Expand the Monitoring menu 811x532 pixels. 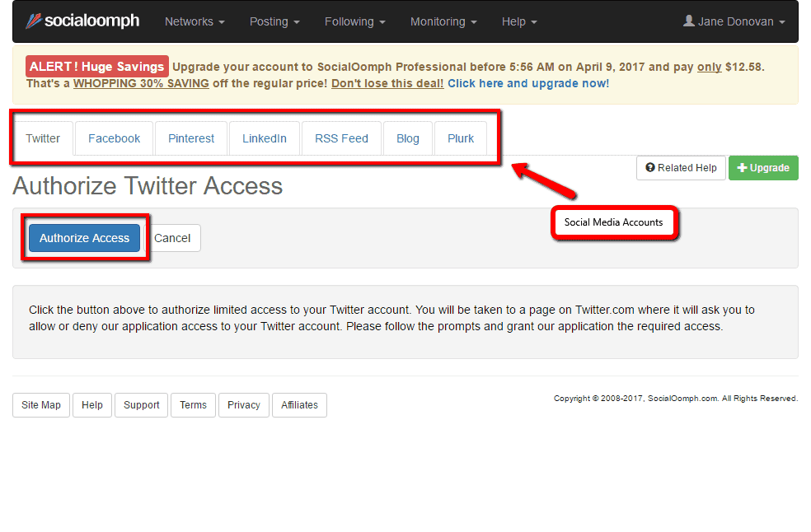pyautogui.click(x=443, y=21)
